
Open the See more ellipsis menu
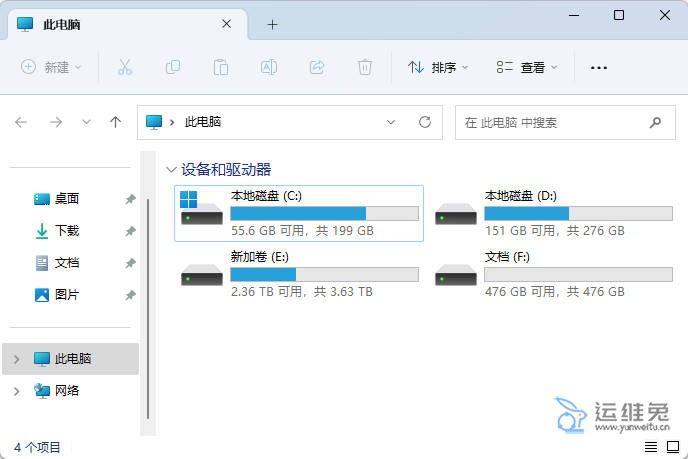click(599, 67)
